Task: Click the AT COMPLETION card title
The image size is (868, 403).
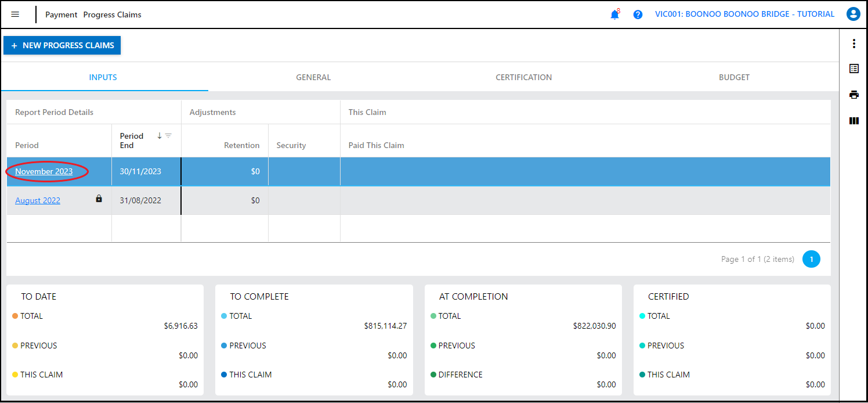Action: click(473, 296)
